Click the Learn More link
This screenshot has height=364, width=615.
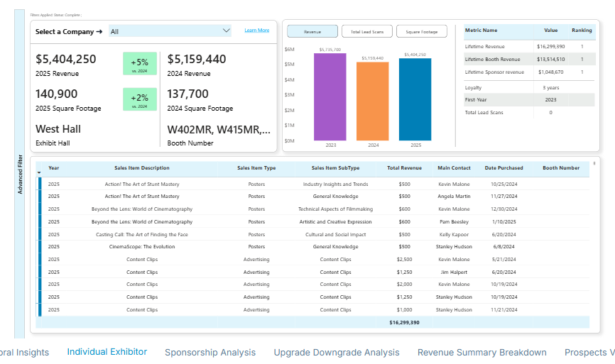[x=256, y=31]
